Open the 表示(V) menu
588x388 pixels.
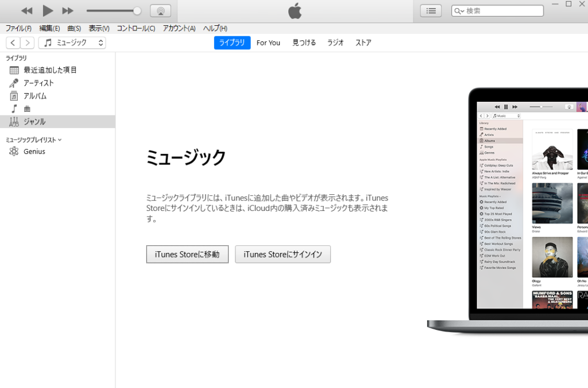[x=99, y=29]
